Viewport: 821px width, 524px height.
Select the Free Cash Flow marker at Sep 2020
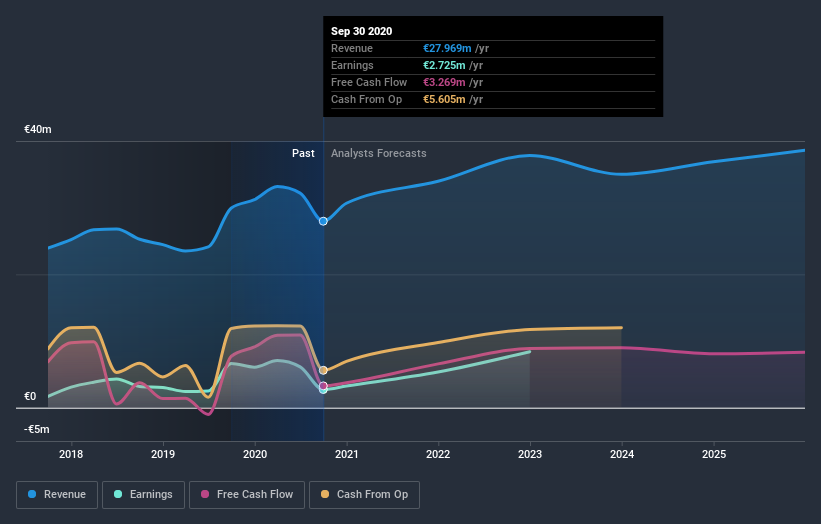[323, 386]
